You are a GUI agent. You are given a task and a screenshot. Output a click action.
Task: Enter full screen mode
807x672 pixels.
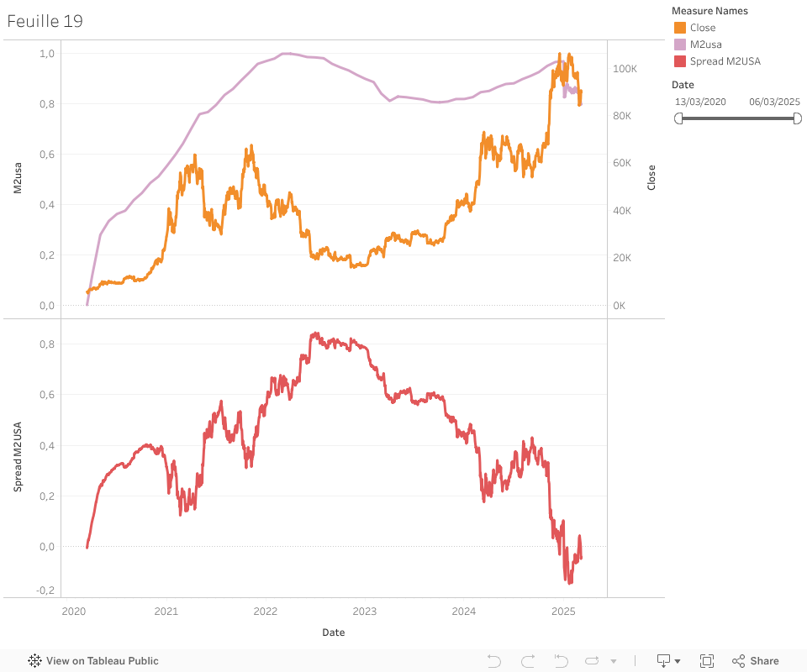tap(707, 661)
